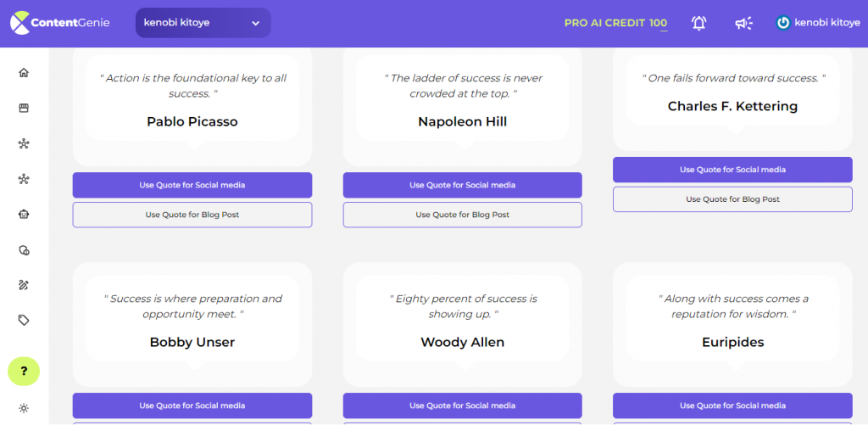Expand the kenobi kitoye workspace dropdown
Screen dimensions: 868x425
click(x=203, y=23)
